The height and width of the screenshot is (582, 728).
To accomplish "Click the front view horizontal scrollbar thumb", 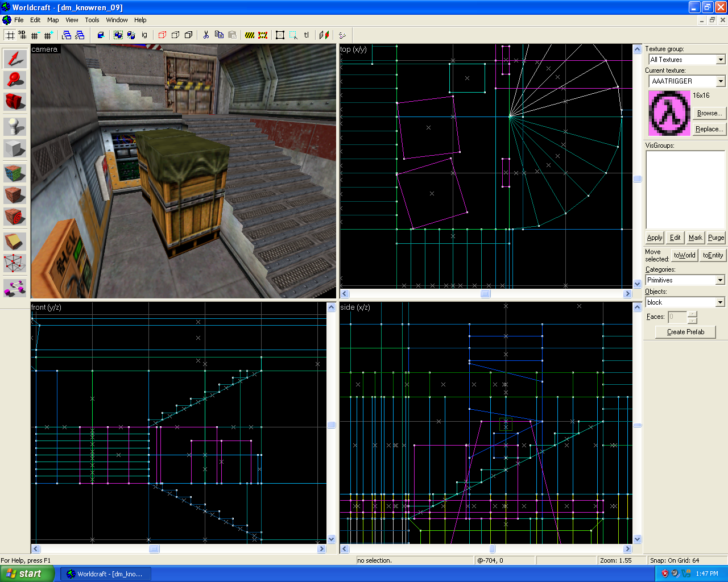I will click(x=154, y=549).
